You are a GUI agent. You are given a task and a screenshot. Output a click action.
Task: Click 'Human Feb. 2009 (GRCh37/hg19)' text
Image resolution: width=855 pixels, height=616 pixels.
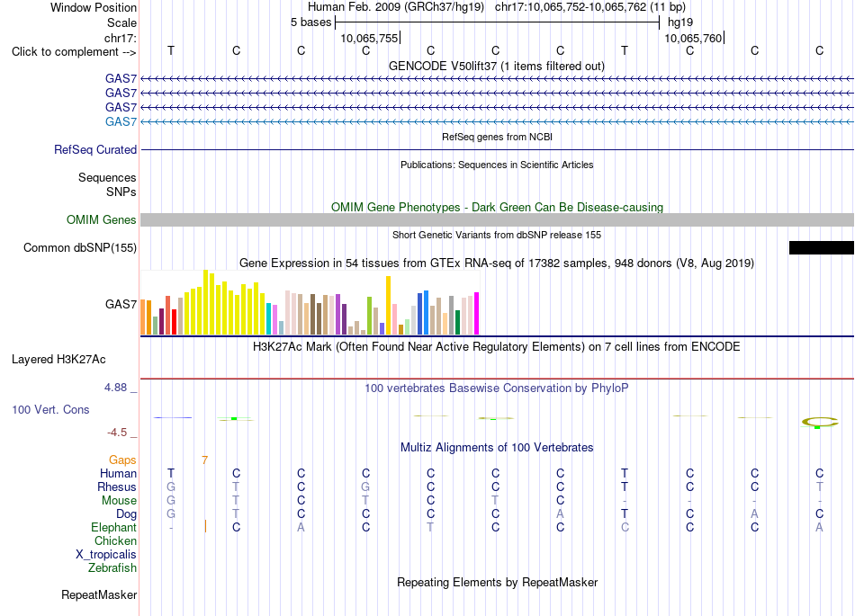[396, 7]
